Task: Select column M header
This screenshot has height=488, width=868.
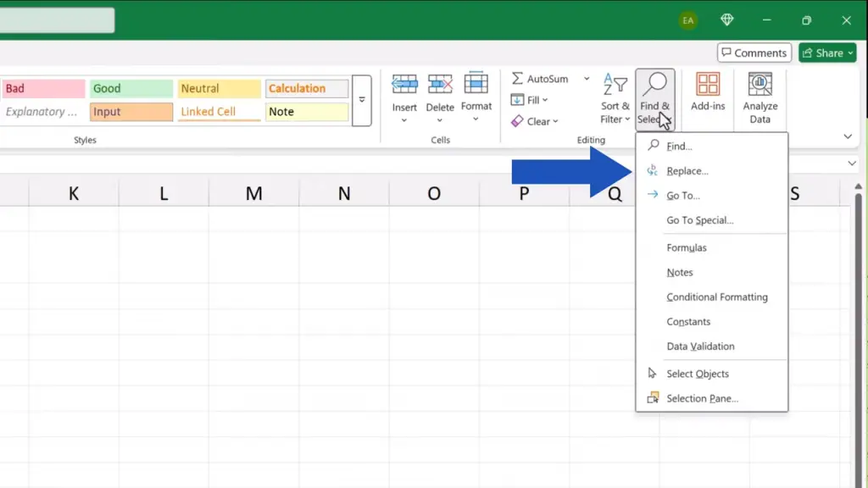Action: tap(253, 194)
